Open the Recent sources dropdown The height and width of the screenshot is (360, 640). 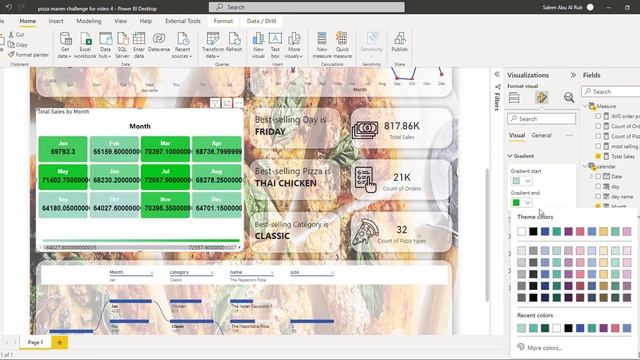[x=182, y=45]
